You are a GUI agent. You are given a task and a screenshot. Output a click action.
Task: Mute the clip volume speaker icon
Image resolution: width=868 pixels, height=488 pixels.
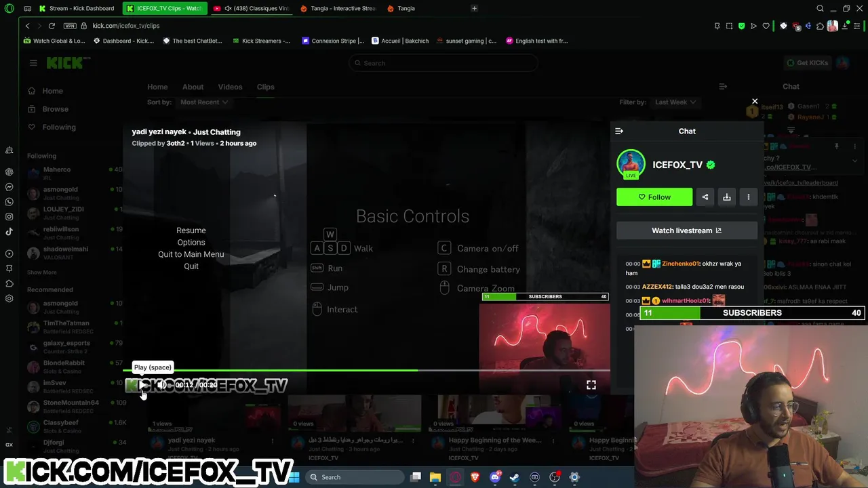[162, 385]
